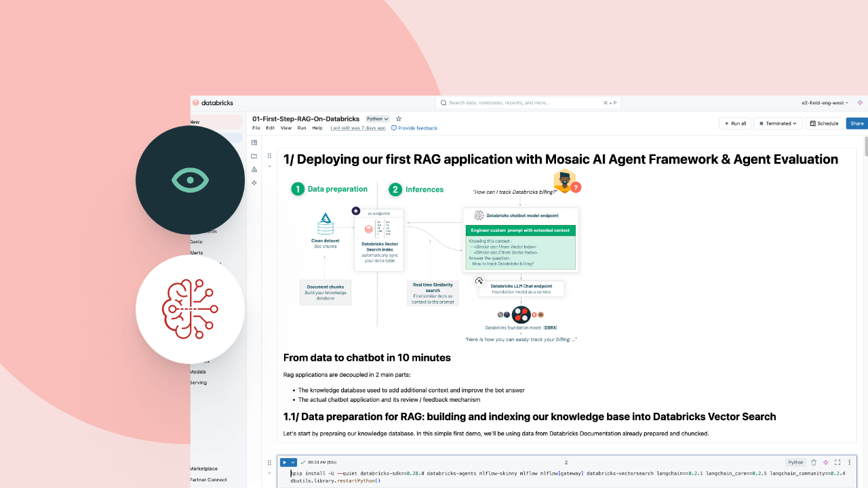Run the pip install cell
The image size is (868, 488).
click(x=285, y=462)
